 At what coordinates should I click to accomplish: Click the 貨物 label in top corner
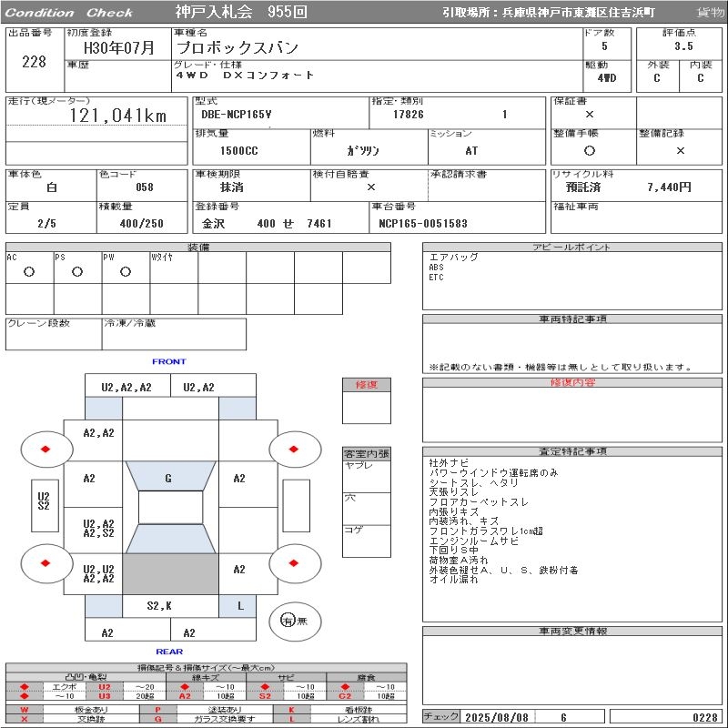[x=710, y=12]
